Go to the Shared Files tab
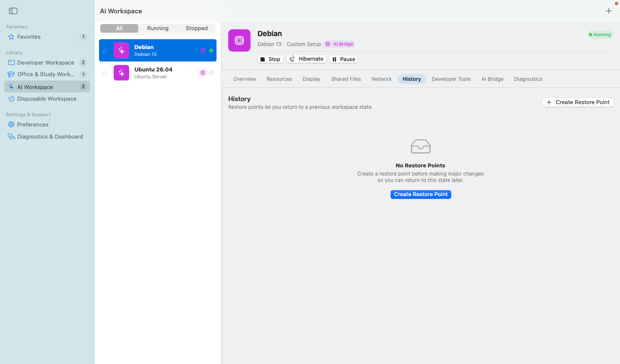 (346, 79)
